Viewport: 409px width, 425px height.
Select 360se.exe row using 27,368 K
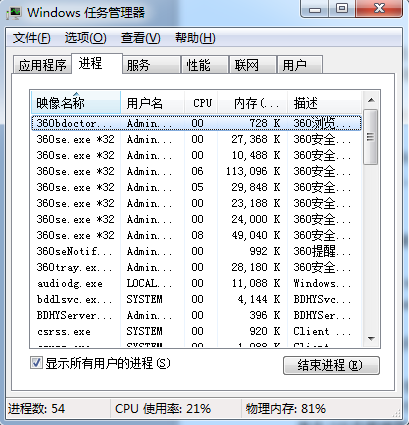point(196,139)
